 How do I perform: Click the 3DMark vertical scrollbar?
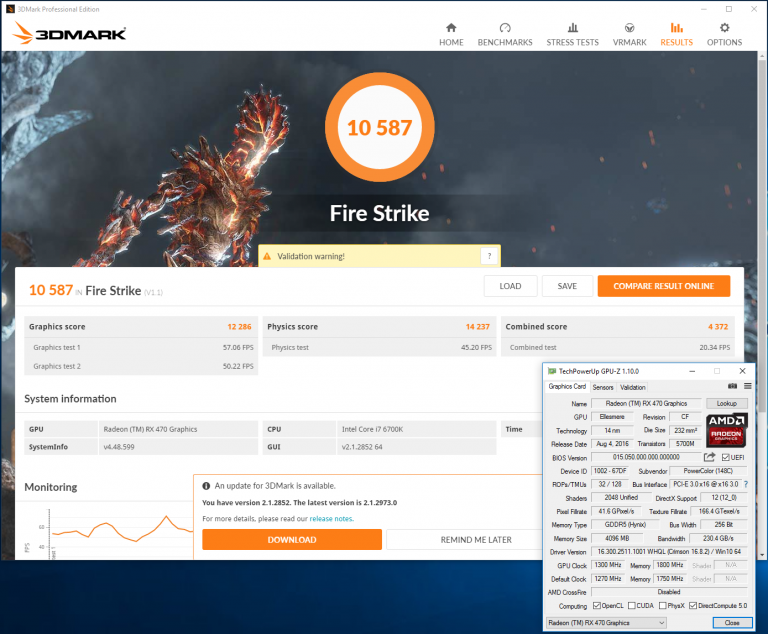(x=763, y=235)
